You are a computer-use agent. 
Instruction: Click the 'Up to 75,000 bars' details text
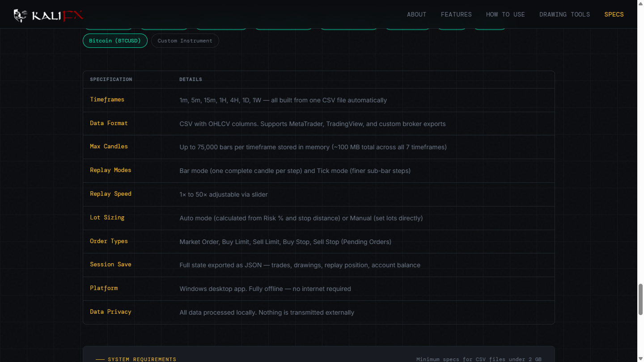coord(313,147)
